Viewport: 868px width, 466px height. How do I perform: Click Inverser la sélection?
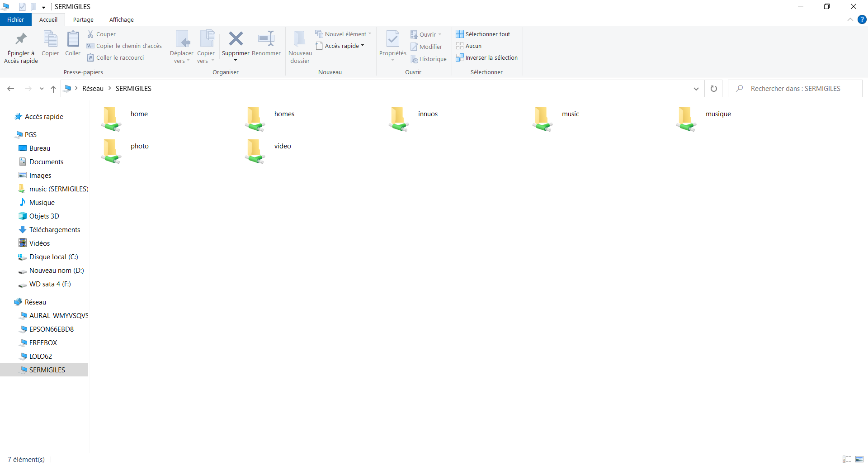(x=486, y=57)
